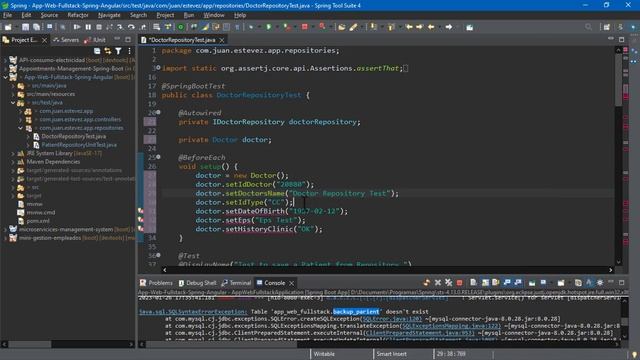The height and width of the screenshot is (360, 640).
Task: Expand folded imports on line 3
Action: click(158, 68)
